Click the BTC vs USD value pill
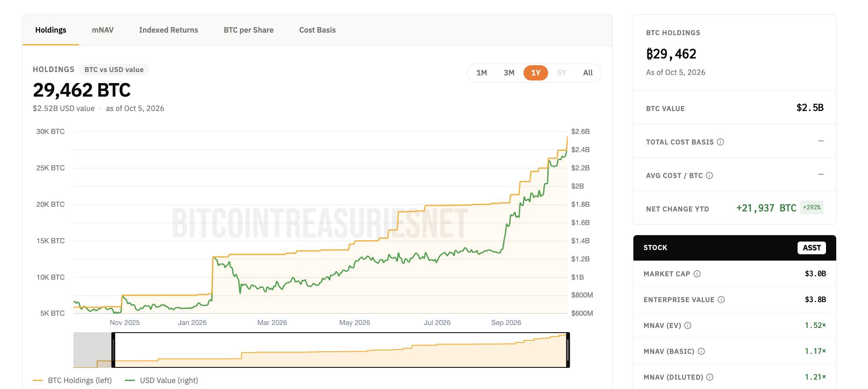 (x=114, y=69)
